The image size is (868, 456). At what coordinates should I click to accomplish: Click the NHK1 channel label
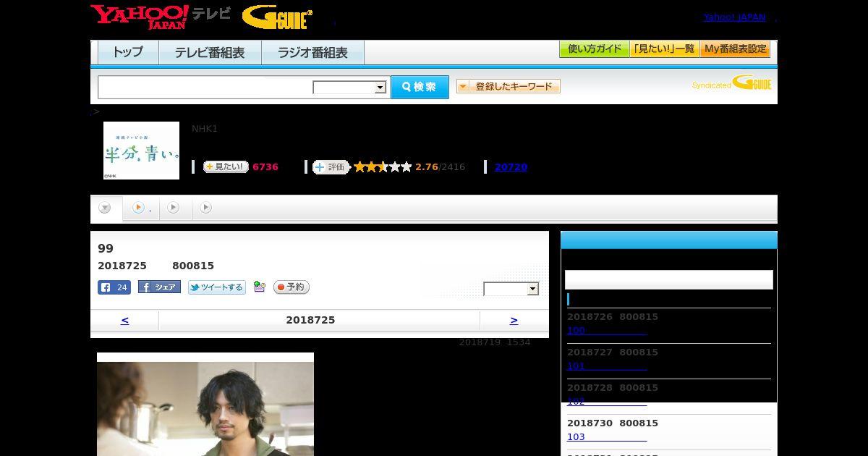click(x=205, y=129)
